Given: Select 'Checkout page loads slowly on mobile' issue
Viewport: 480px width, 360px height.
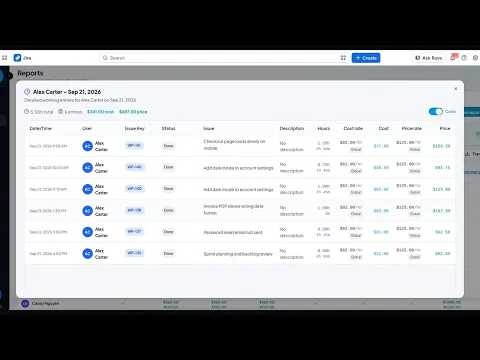Looking at the screenshot, I should [234, 145].
